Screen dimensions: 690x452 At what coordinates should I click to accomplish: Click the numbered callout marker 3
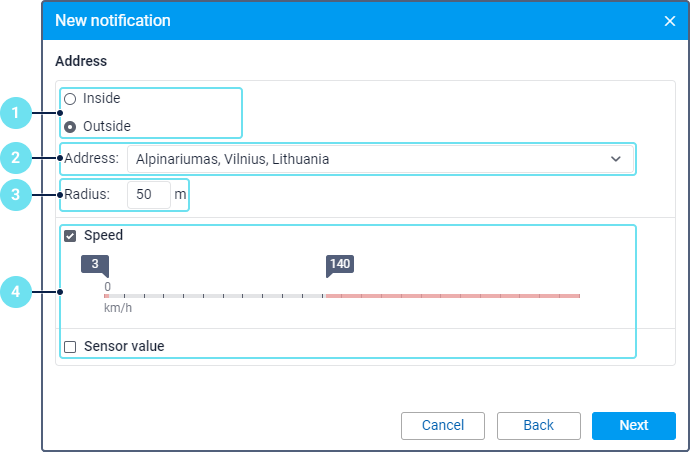click(x=17, y=195)
